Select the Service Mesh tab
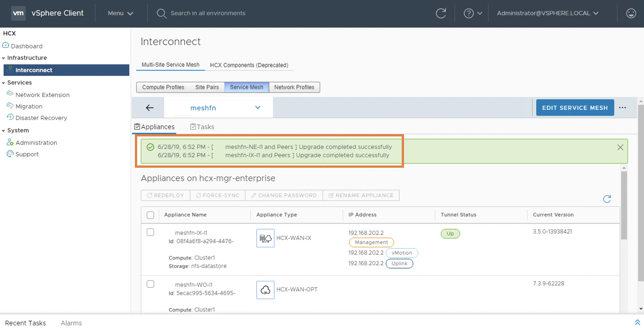This screenshot has height=328, width=644. (247, 87)
